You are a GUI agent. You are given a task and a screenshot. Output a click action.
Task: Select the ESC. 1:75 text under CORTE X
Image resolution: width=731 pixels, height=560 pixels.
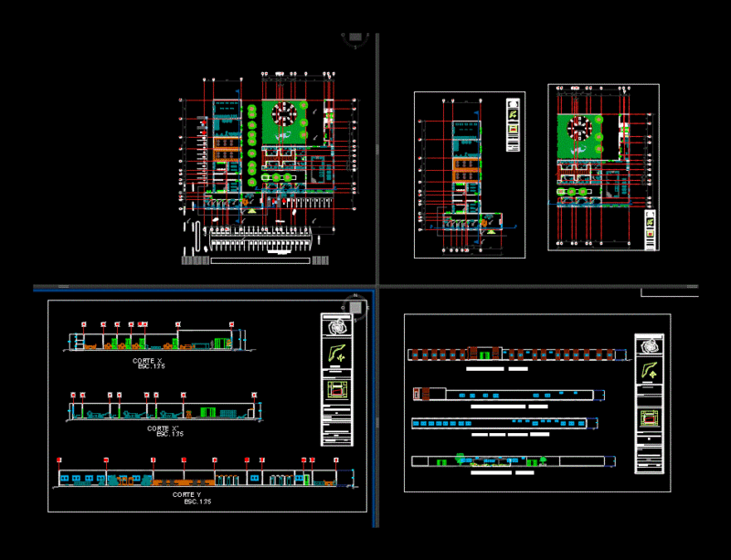point(152,366)
